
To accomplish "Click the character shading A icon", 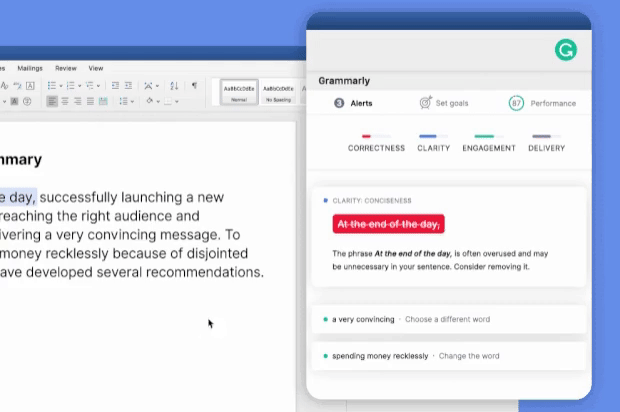I will (14, 101).
